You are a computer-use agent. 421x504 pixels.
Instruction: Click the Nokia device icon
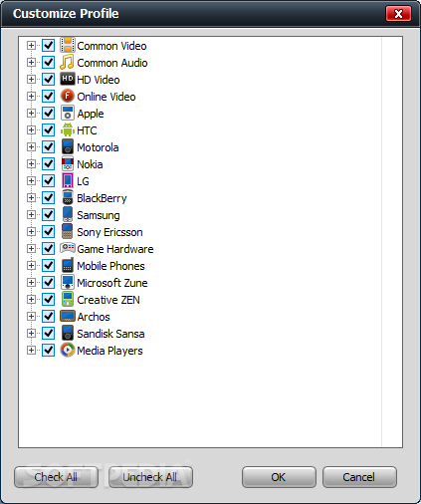pos(68,163)
